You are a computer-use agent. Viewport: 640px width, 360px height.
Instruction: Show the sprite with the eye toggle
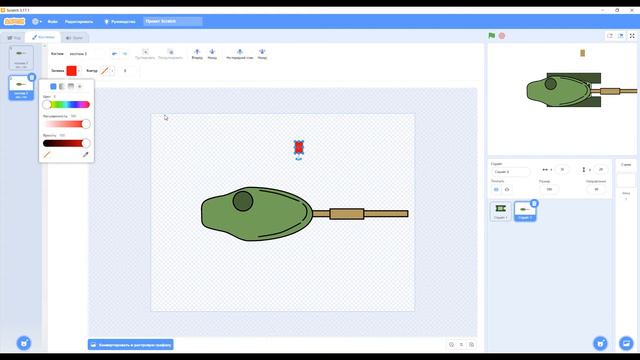[x=496, y=189]
